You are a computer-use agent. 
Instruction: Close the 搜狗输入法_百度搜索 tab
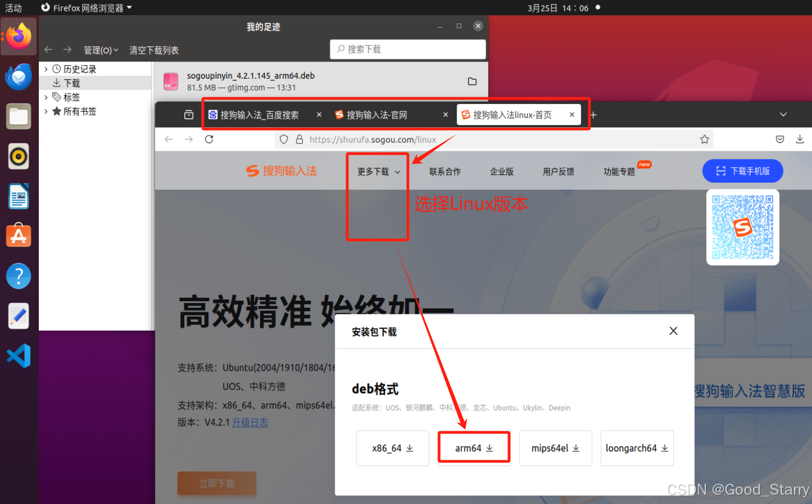319,115
